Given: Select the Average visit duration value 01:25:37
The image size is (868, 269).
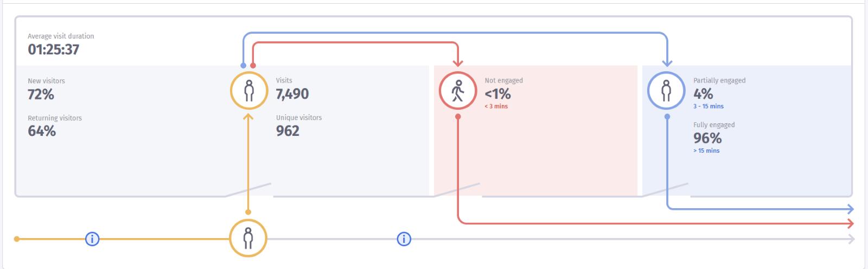Looking at the screenshot, I should pyautogui.click(x=54, y=50).
